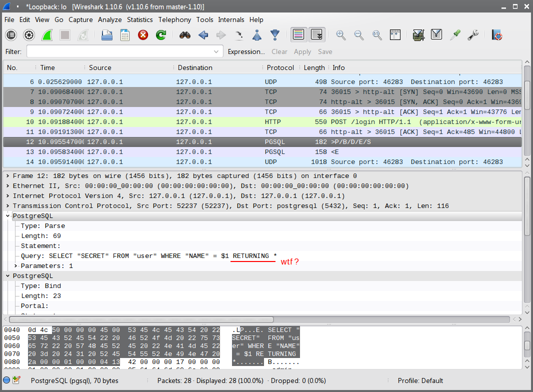533x392 pixels.
Task: Expand the Frame 12 tree node
Action: click(7, 176)
